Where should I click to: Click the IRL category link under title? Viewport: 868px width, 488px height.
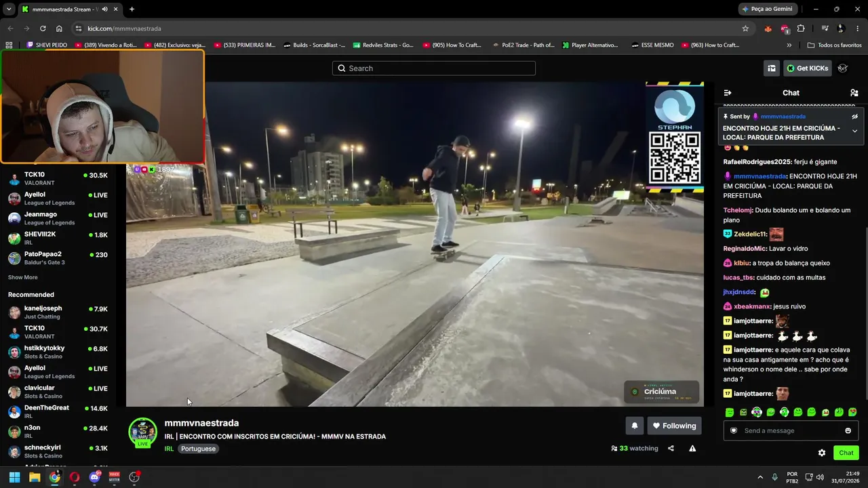pyautogui.click(x=169, y=449)
